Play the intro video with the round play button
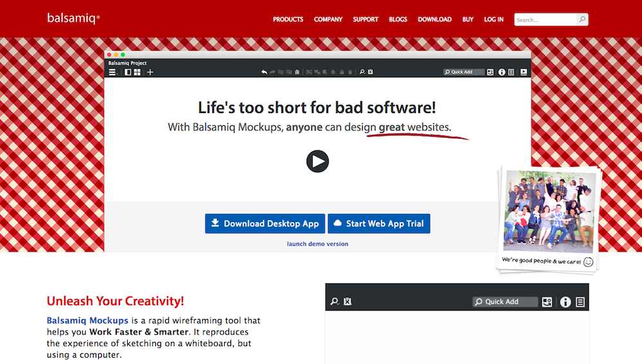The height and width of the screenshot is (364, 642). [317, 161]
